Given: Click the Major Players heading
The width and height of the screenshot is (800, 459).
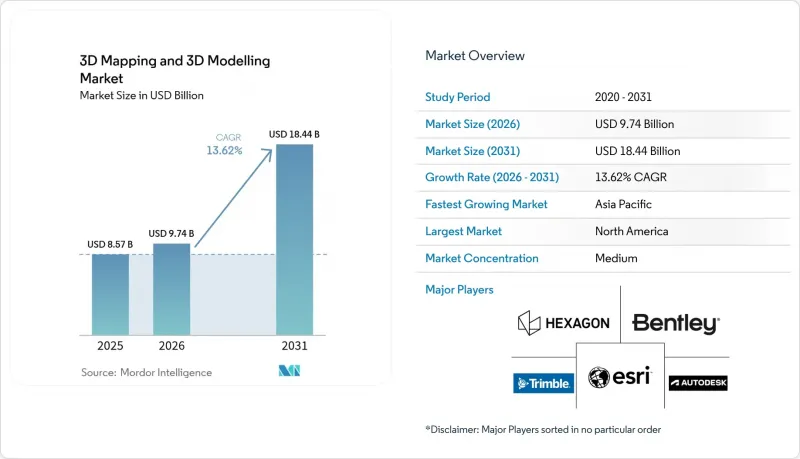Looking at the screenshot, I should click(x=459, y=290).
